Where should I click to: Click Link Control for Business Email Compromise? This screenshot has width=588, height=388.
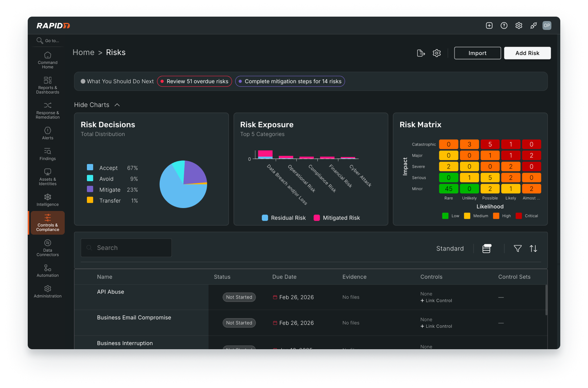click(436, 326)
